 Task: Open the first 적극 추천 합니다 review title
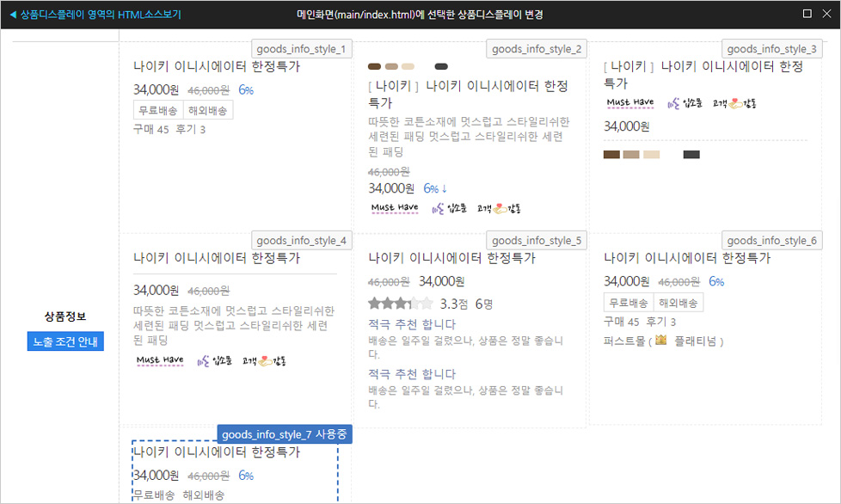point(412,324)
